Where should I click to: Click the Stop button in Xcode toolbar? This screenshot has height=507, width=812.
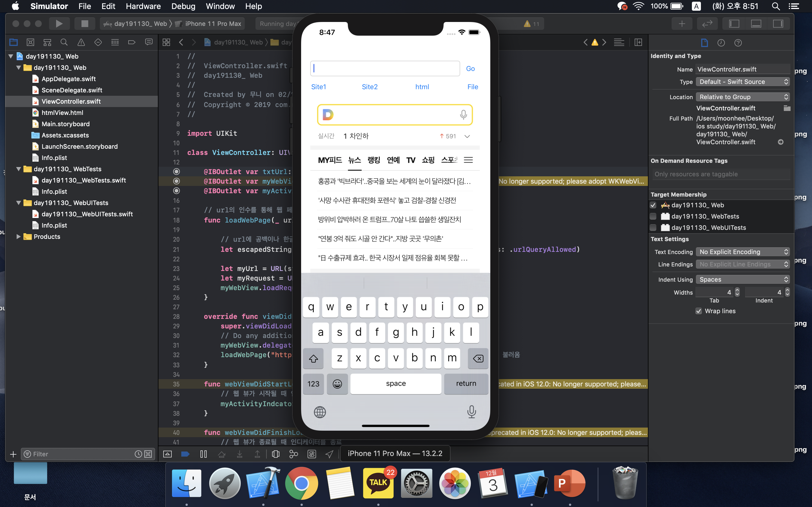(85, 23)
